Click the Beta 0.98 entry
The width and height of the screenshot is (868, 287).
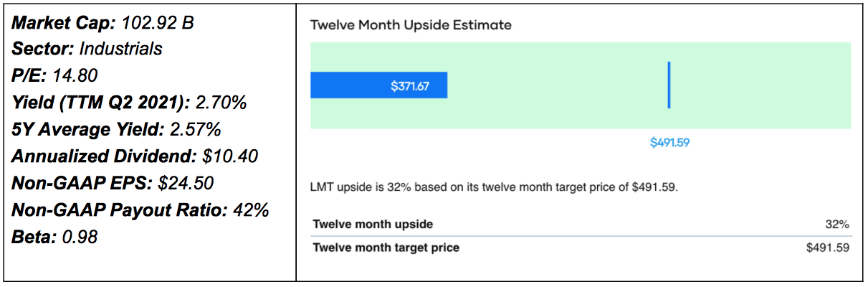click(x=54, y=236)
